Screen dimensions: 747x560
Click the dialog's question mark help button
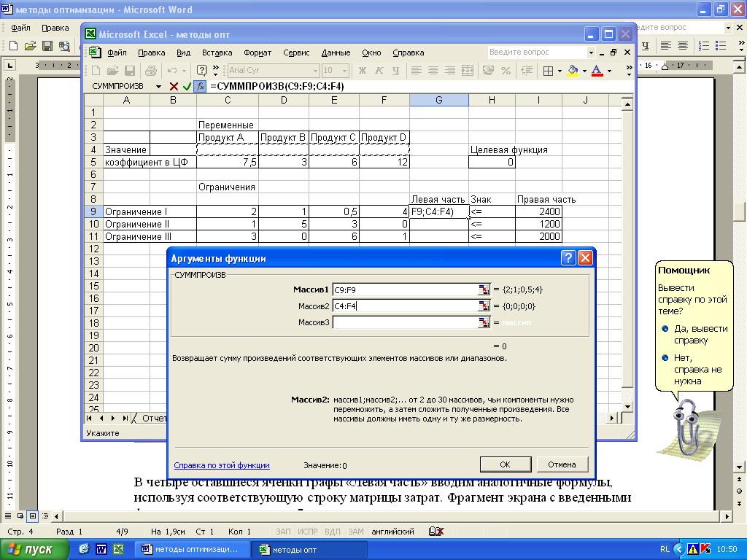click(x=568, y=258)
